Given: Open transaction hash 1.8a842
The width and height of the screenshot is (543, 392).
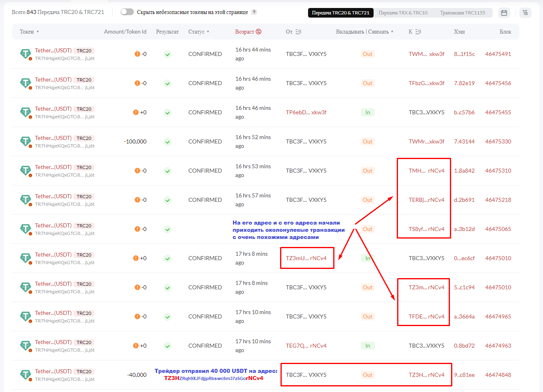Looking at the screenshot, I should coord(464,171).
